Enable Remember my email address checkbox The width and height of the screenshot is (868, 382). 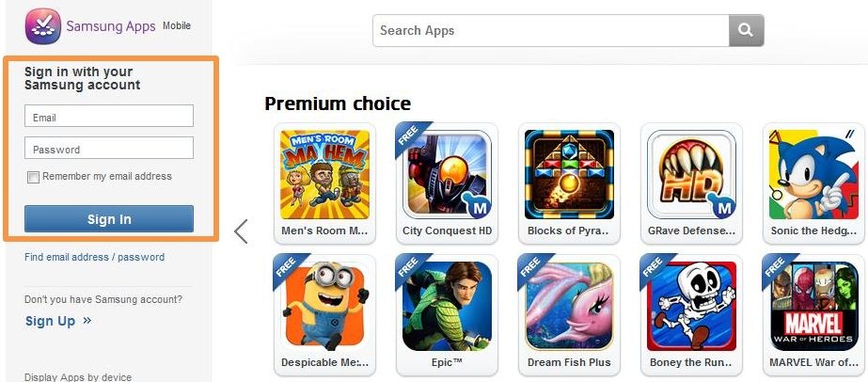click(x=33, y=177)
